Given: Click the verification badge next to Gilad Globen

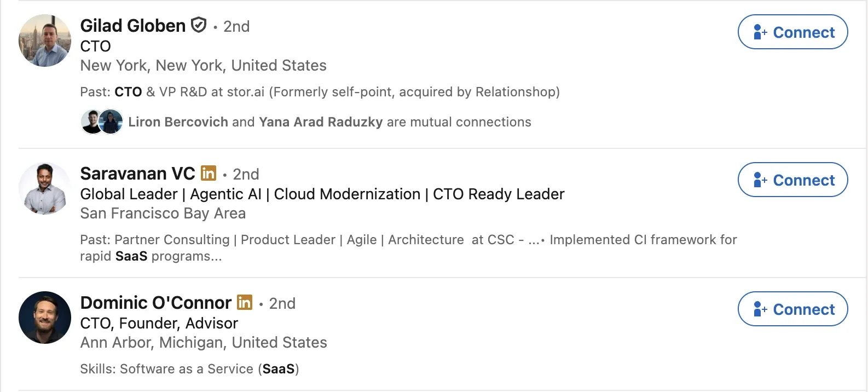Looking at the screenshot, I should (x=198, y=25).
